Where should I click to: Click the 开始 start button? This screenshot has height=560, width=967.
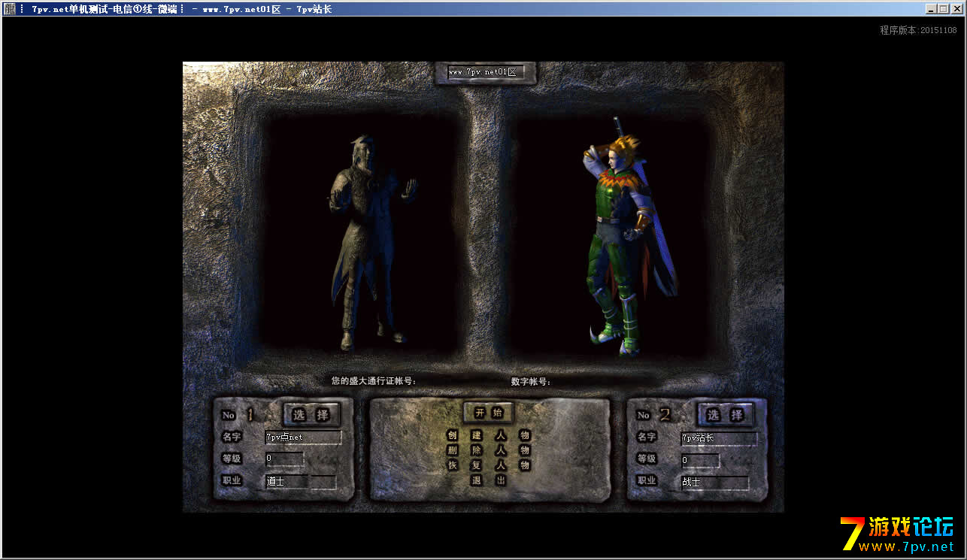coord(489,413)
